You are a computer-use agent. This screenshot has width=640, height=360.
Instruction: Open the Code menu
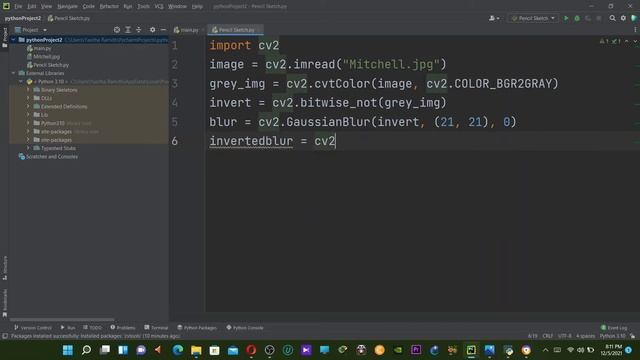point(88,7)
